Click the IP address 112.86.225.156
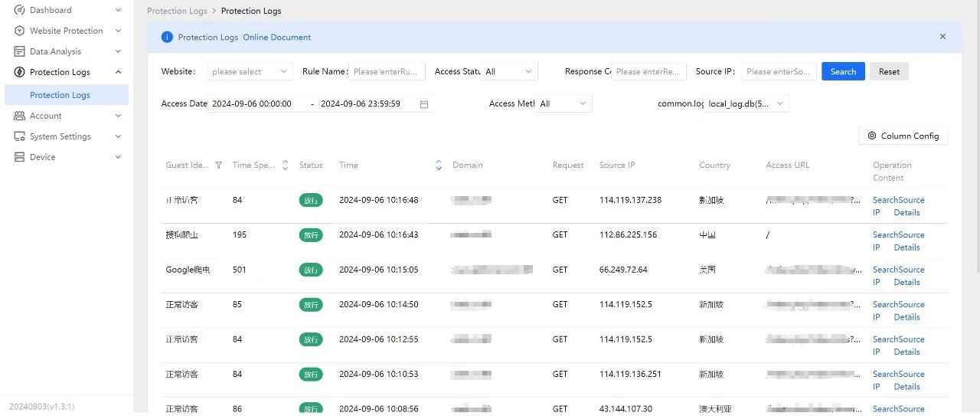This screenshot has height=416, width=980. point(628,235)
